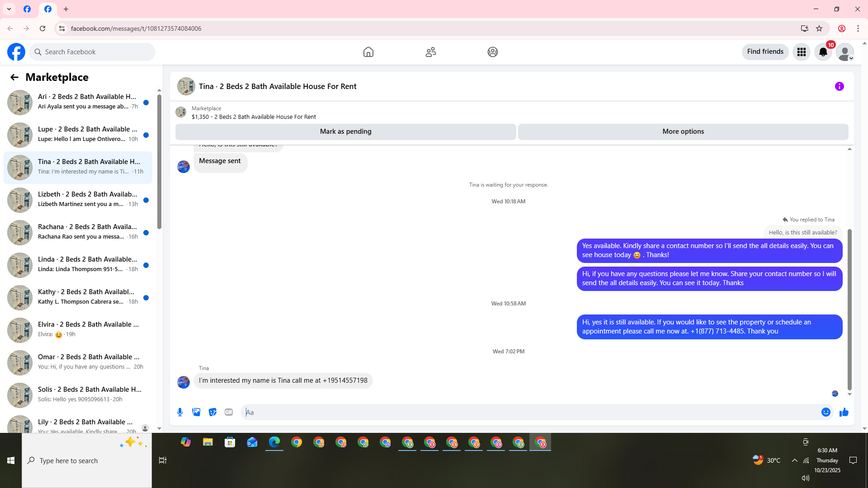The image size is (868, 488).
Task: Open the sticker picker icon
Action: 212,412
